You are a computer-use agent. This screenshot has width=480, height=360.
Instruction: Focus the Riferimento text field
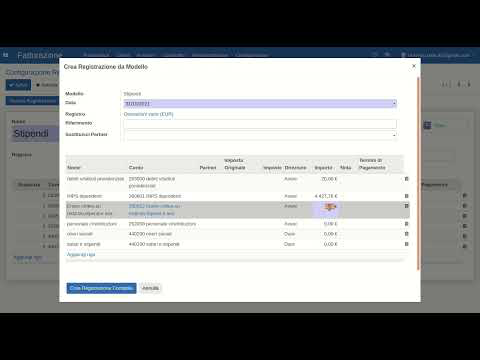click(x=260, y=124)
